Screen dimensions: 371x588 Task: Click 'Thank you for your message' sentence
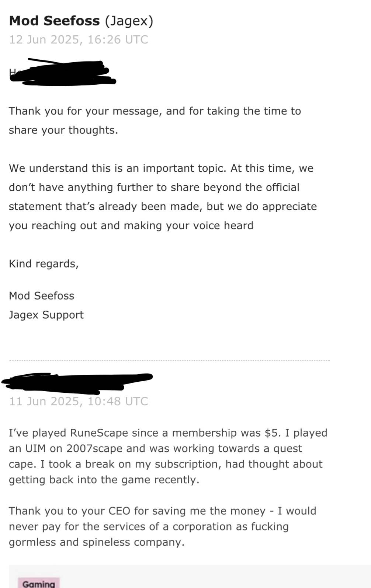(x=85, y=111)
